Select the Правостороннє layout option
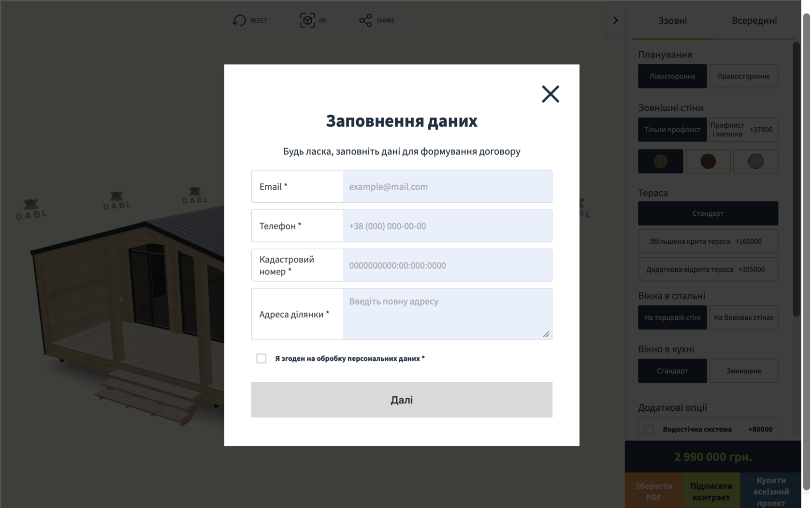812x508 pixels. [x=744, y=76]
